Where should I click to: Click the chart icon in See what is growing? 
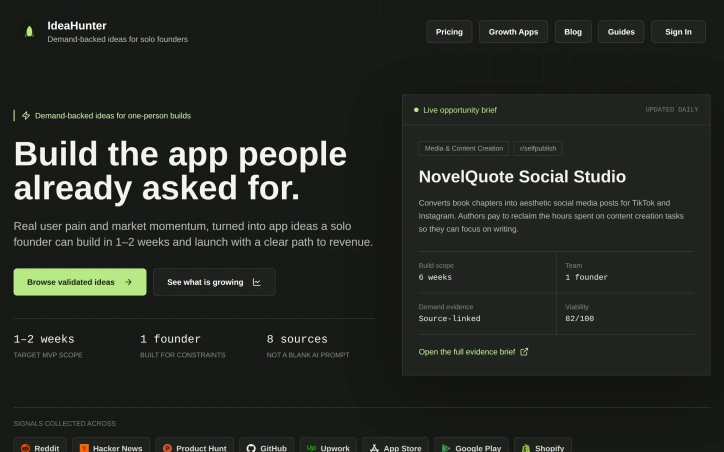[x=257, y=282]
